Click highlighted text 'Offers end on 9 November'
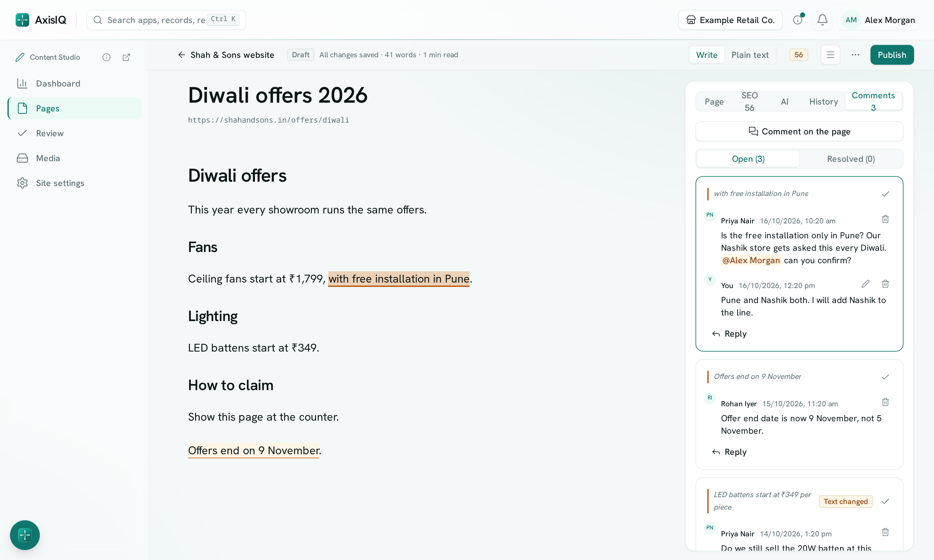This screenshot has height=560, width=934. (x=254, y=450)
